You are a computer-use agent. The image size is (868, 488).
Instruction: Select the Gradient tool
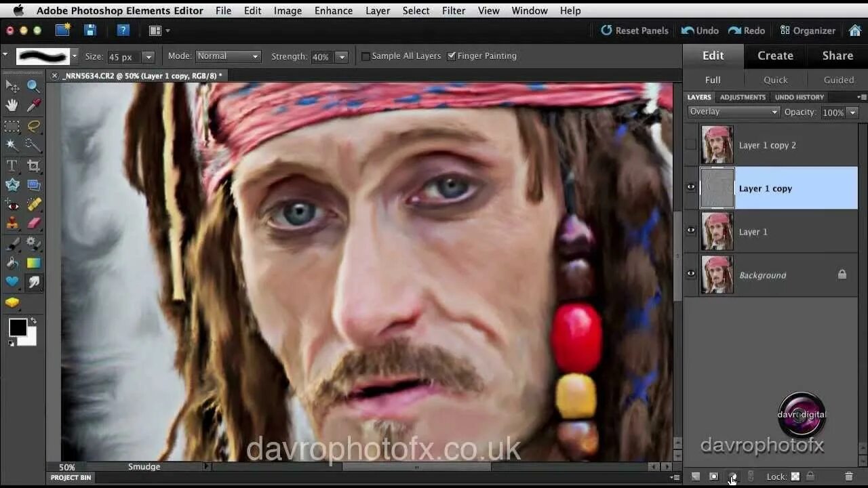coord(33,263)
